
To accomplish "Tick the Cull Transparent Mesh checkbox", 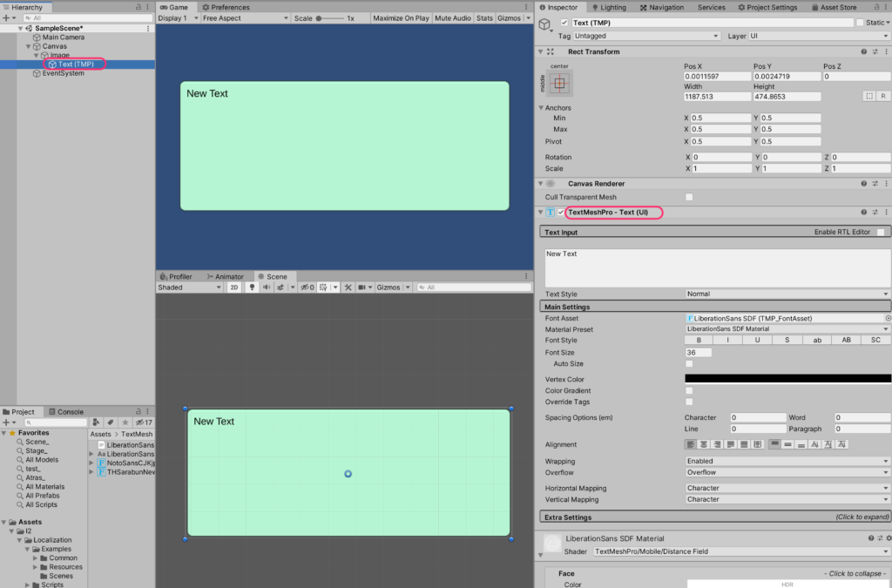I will click(689, 198).
